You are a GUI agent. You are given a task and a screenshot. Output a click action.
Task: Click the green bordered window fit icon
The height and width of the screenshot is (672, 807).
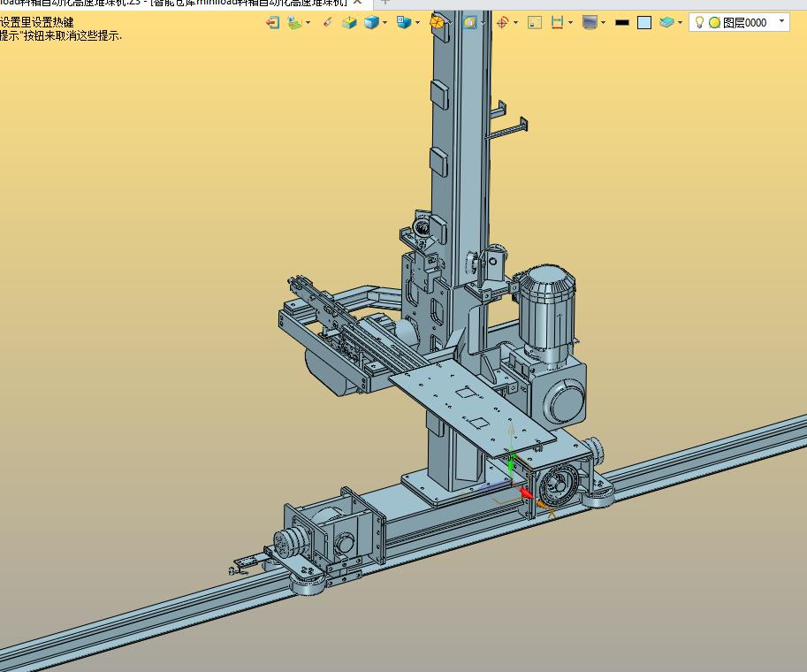(535, 23)
